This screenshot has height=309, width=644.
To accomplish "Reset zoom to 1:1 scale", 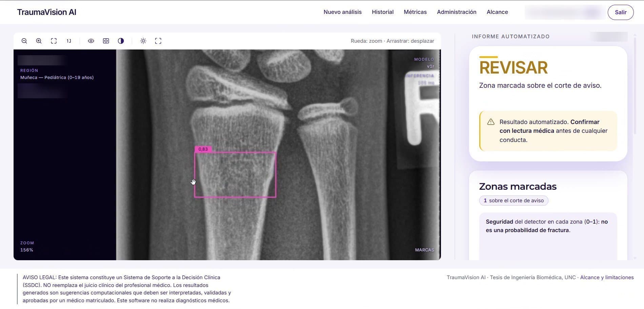I will [x=69, y=41].
